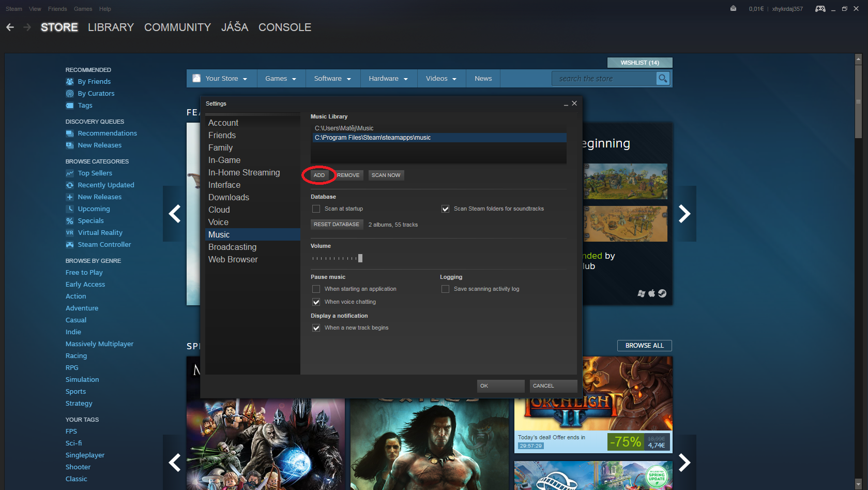This screenshot has height=490, width=868.
Task: Click REMOVE music library folder
Action: [x=348, y=175]
